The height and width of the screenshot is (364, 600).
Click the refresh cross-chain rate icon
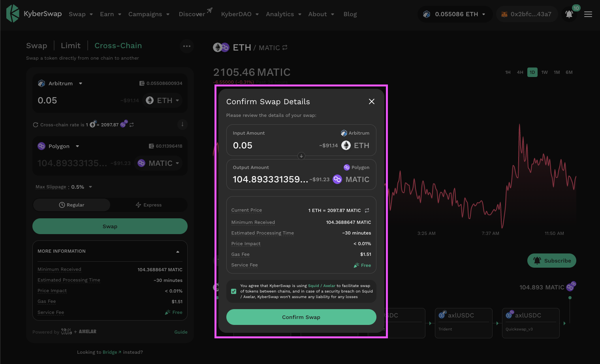(36, 125)
